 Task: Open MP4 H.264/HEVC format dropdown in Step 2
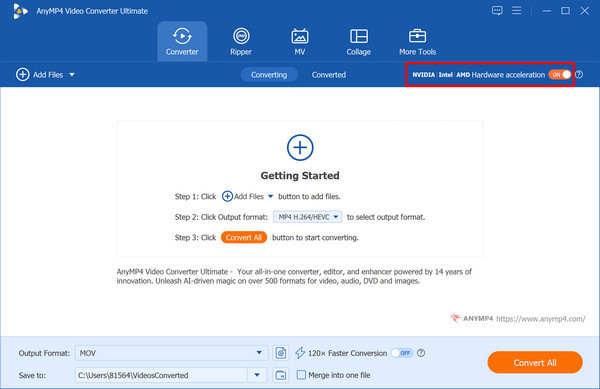308,217
